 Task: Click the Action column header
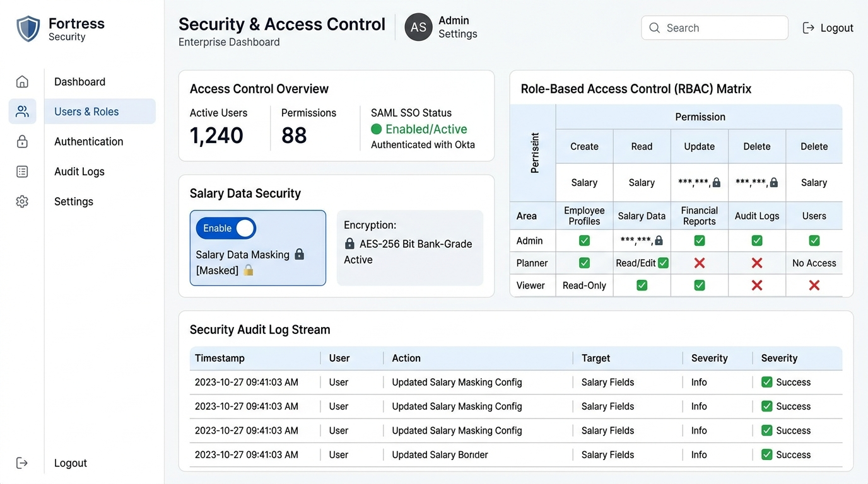click(x=406, y=358)
